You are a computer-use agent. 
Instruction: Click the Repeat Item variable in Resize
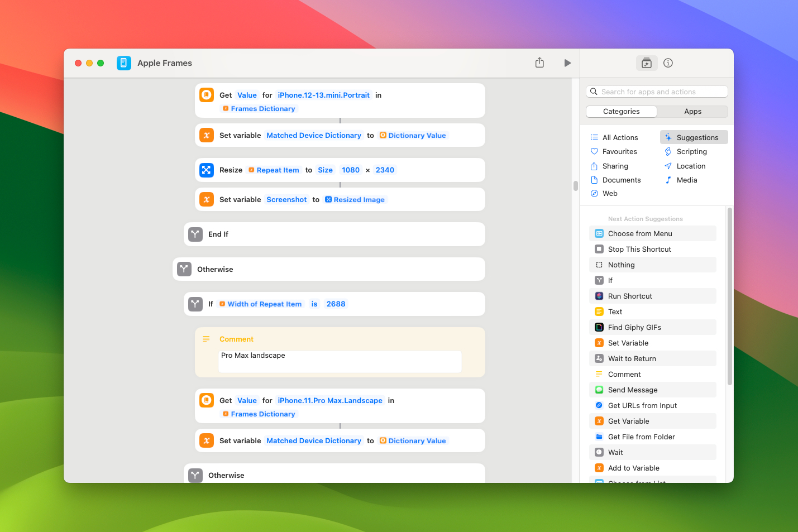(274, 170)
